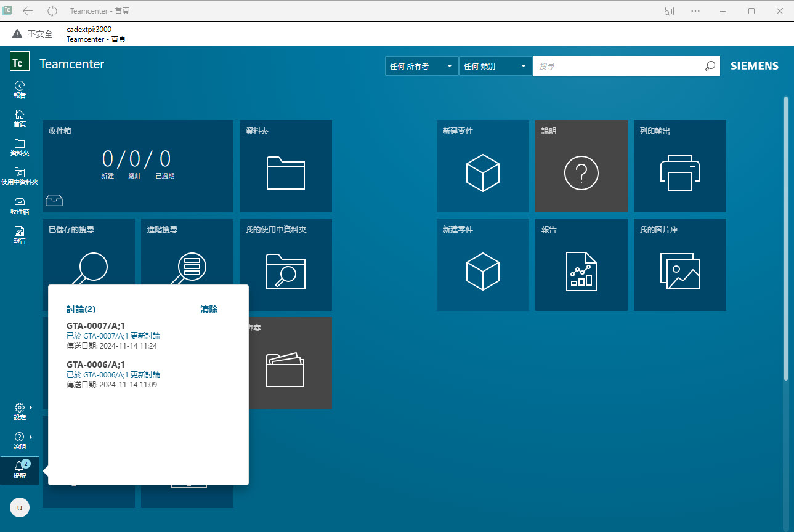
Task: Open 已於 GTA-0006/A;1 更新討論 link
Action: click(x=113, y=375)
